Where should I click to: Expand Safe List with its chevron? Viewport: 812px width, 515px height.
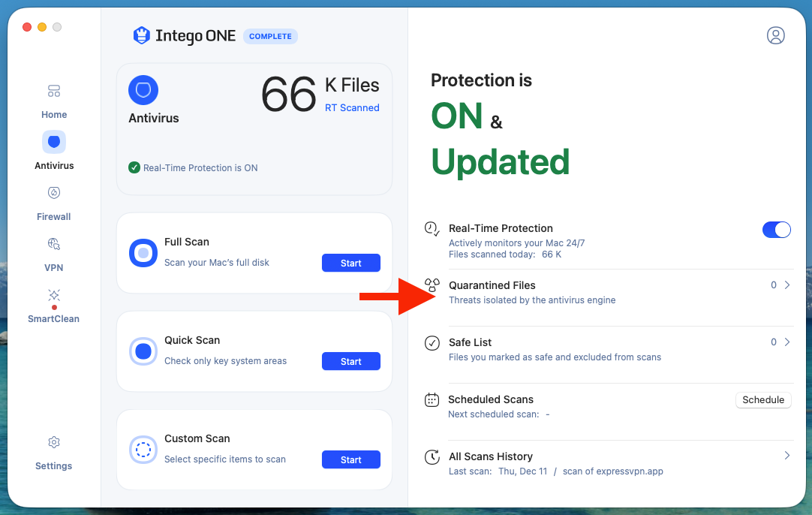787,342
